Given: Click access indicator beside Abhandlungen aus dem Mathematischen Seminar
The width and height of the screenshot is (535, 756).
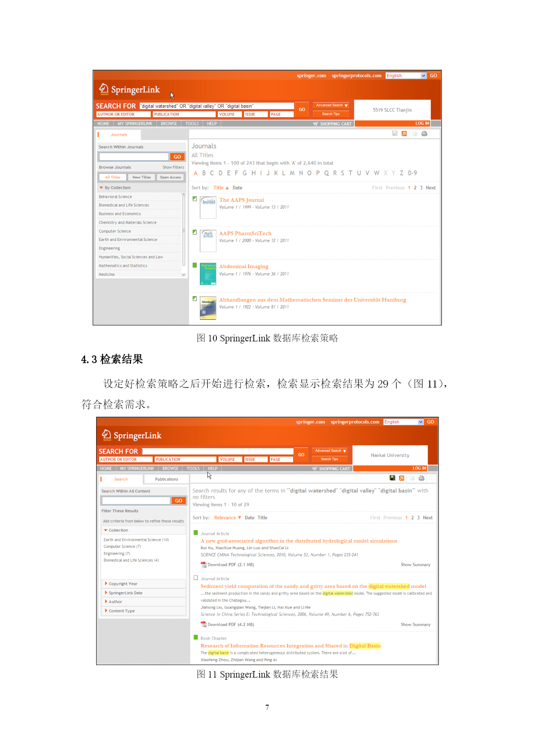Looking at the screenshot, I should (x=194, y=298).
